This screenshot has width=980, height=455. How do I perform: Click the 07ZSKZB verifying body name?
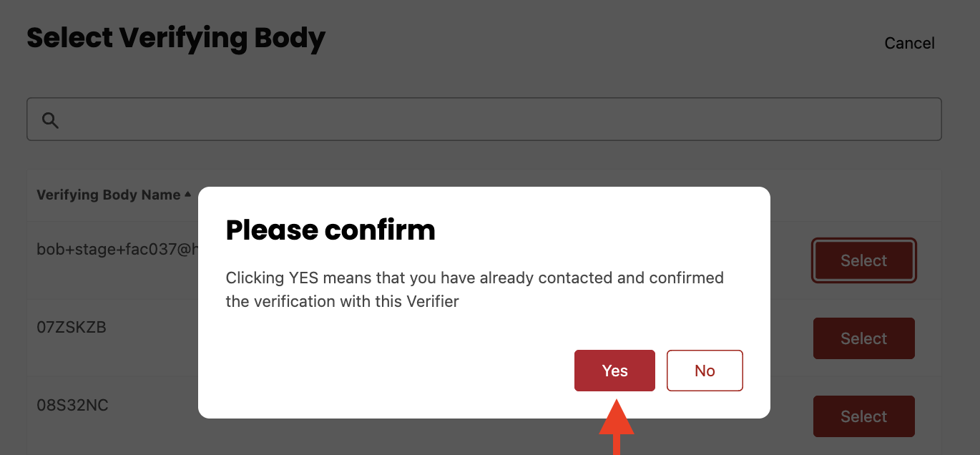point(72,327)
